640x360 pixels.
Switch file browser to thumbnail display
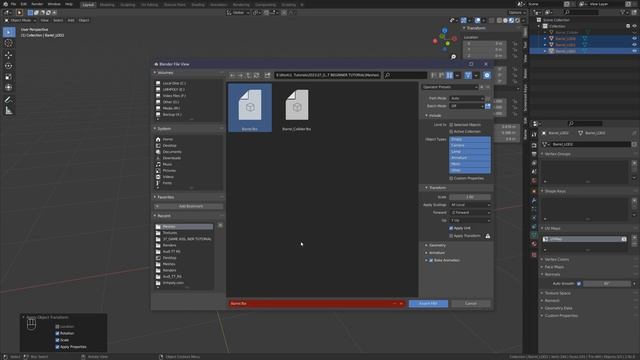coord(449,76)
